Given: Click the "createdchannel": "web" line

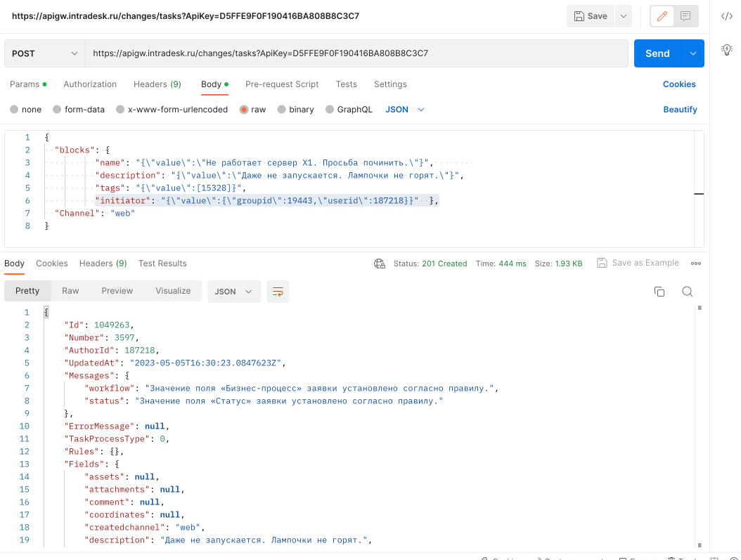Looking at the screenshot, I should coord(144,528).
